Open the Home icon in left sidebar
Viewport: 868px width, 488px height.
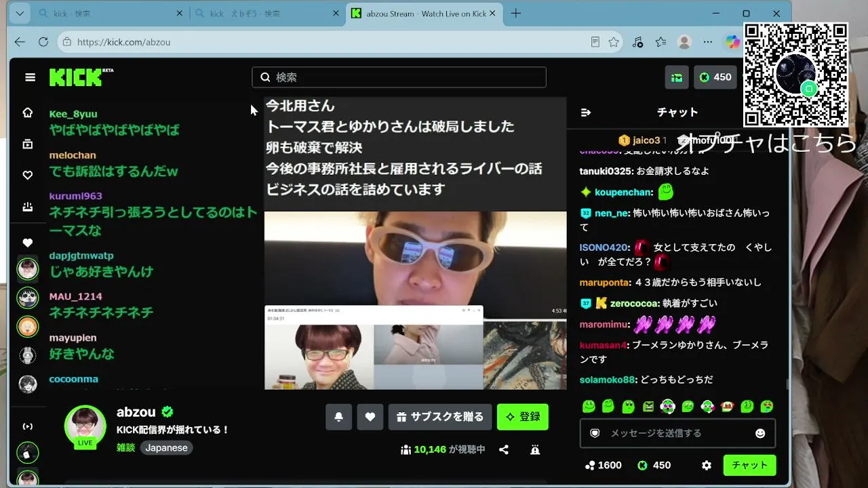28,113
